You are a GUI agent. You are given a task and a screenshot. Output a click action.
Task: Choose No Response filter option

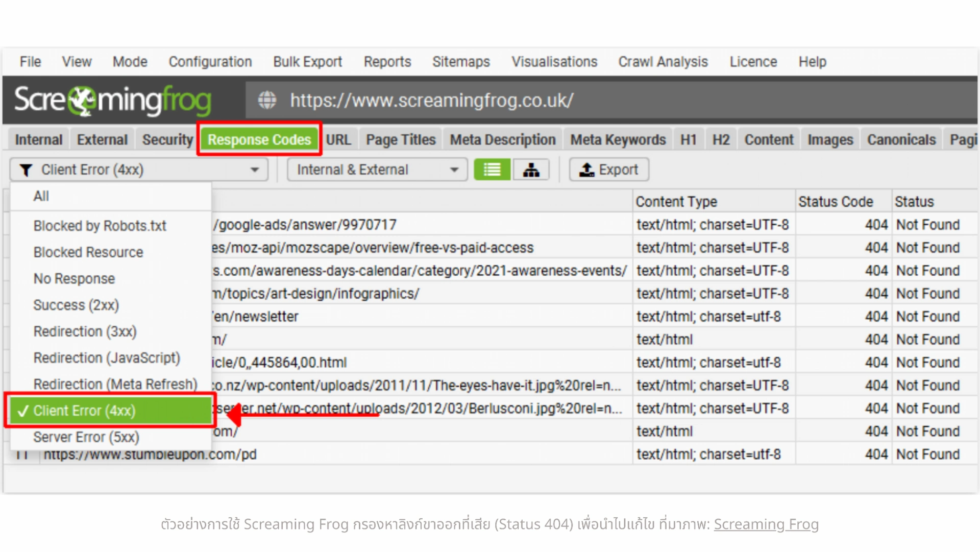click(x=111, y=279)
